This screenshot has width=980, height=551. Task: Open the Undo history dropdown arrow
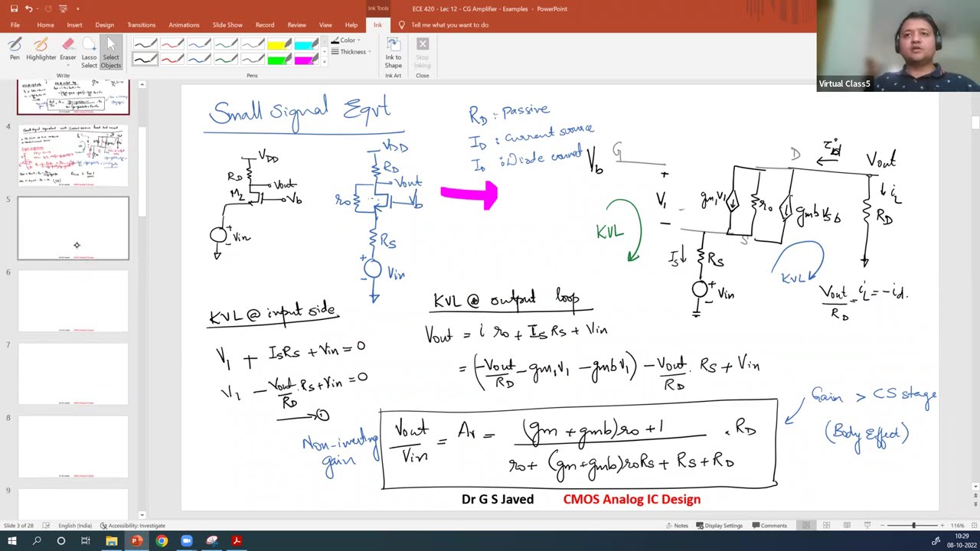pos(38,8)
